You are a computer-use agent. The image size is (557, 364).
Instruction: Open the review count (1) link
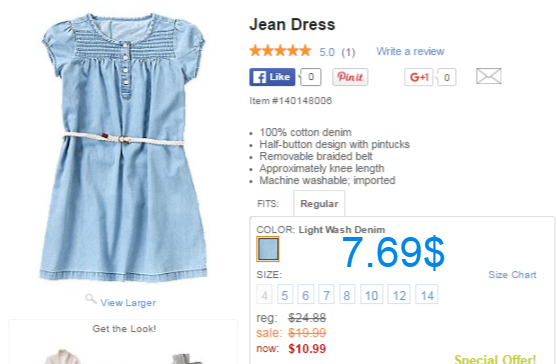click(348, 52)
